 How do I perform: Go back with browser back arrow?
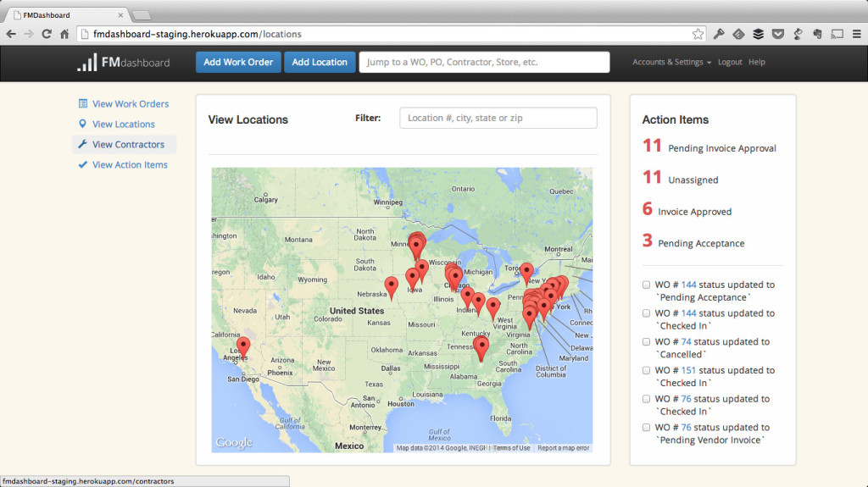(x=10, y=35)
